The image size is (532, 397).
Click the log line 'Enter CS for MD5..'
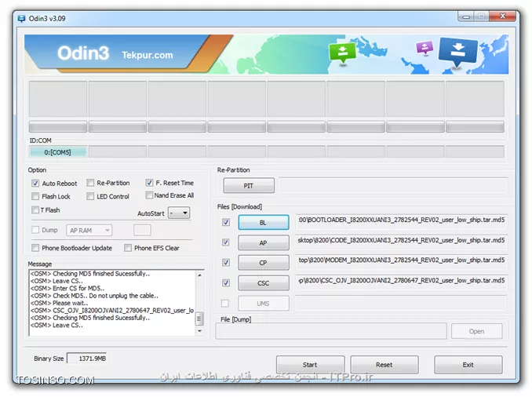click(x=67, y=288)
